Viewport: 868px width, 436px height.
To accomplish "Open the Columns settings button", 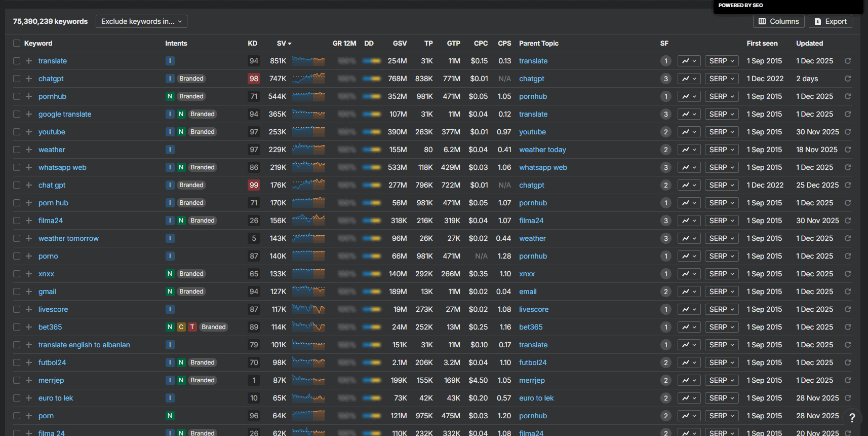I will coord(778,21).
